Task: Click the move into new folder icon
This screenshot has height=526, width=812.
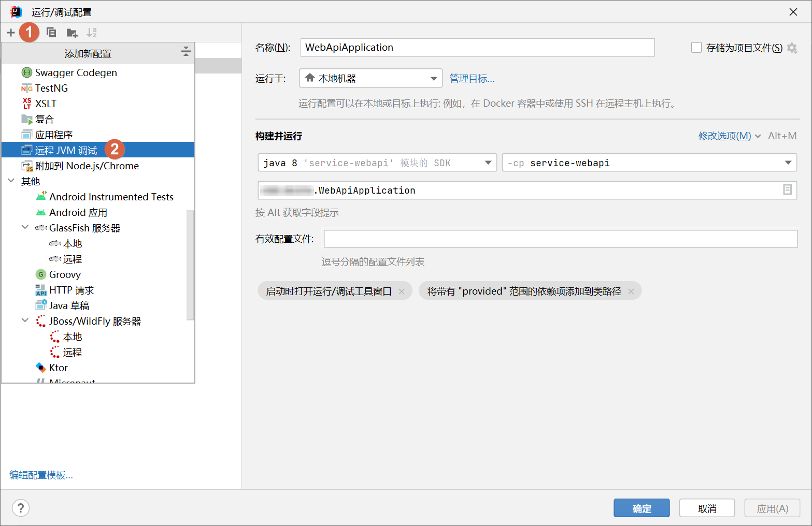Action: (72, 33)
